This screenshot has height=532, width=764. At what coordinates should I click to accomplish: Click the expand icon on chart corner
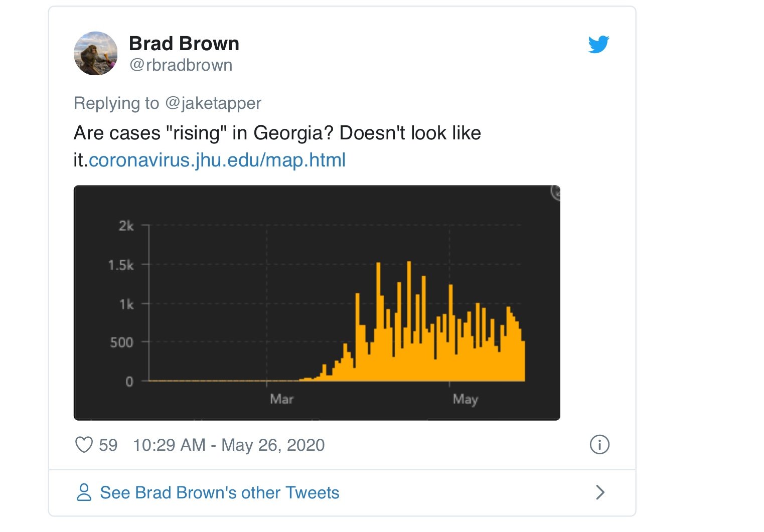point(556,192)
